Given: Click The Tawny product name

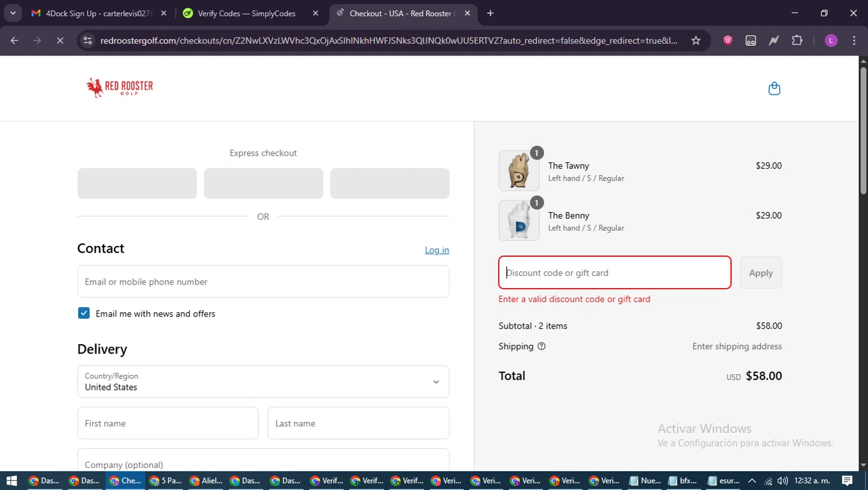Looking at the screenshot, I should 569,165.
